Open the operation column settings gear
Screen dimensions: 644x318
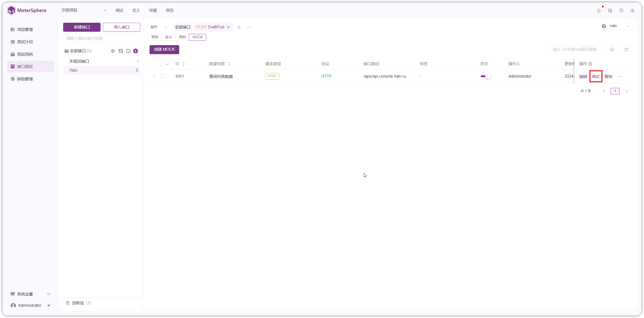coord(591,64)
